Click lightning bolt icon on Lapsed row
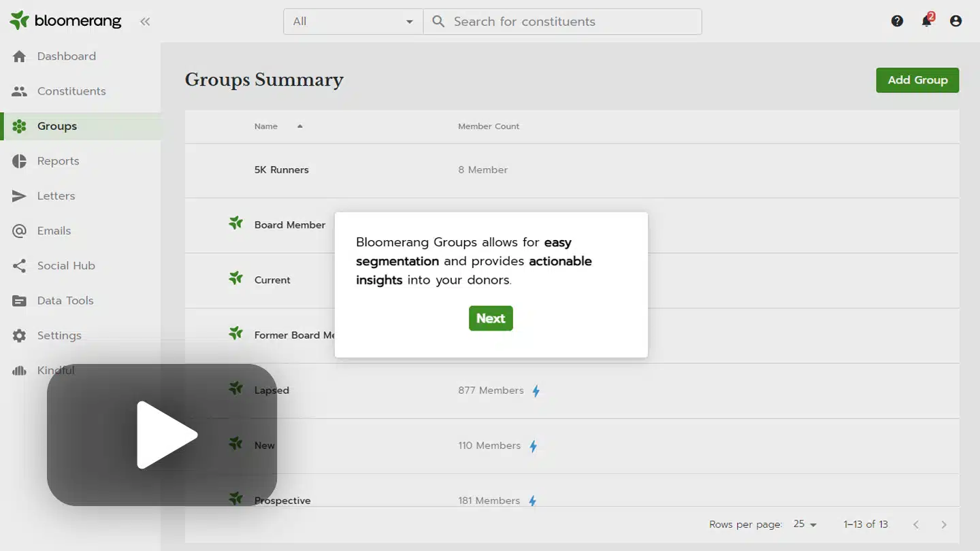 [536, 391]
